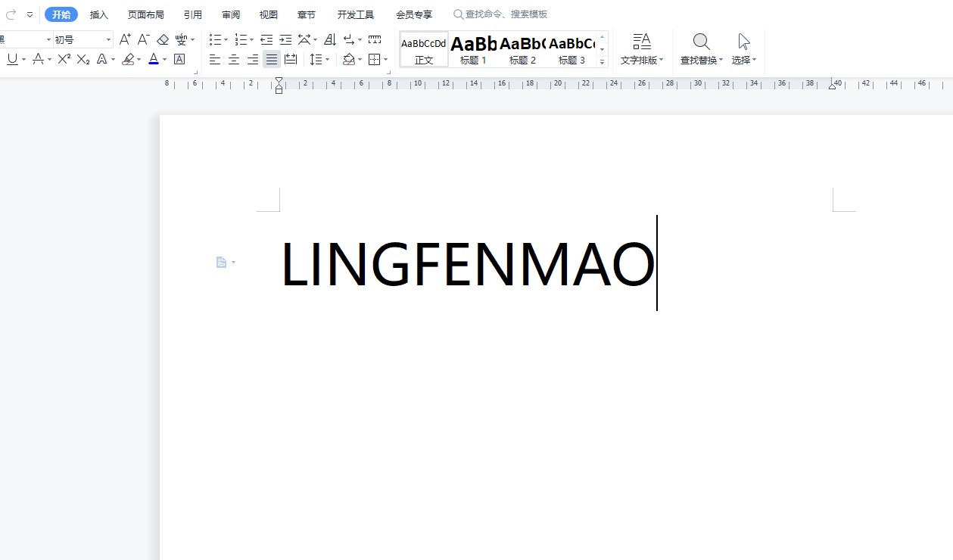The image size is (953, 560).
Task: Apply character border icon
Action: (x=179, y=59)
